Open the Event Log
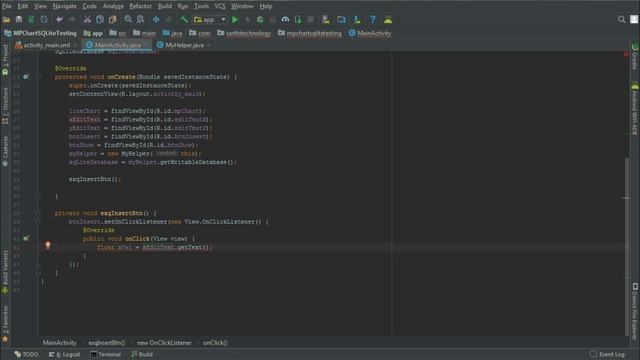This screenshot has height=360, width=640. pos(607,354)
